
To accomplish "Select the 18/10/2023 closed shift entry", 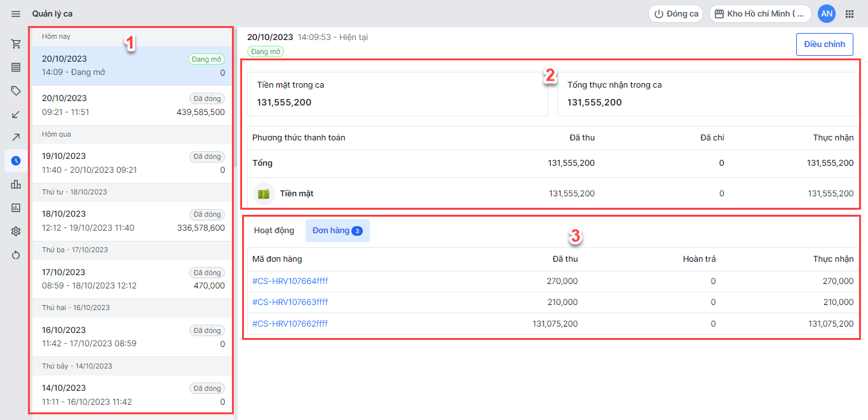I will pos(133,220).
